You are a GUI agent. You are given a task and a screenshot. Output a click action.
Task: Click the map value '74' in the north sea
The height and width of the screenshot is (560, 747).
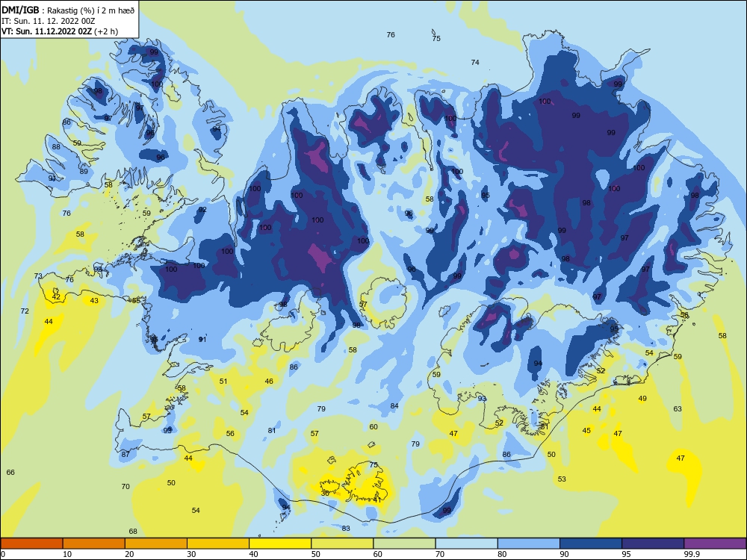pos(475,63)
